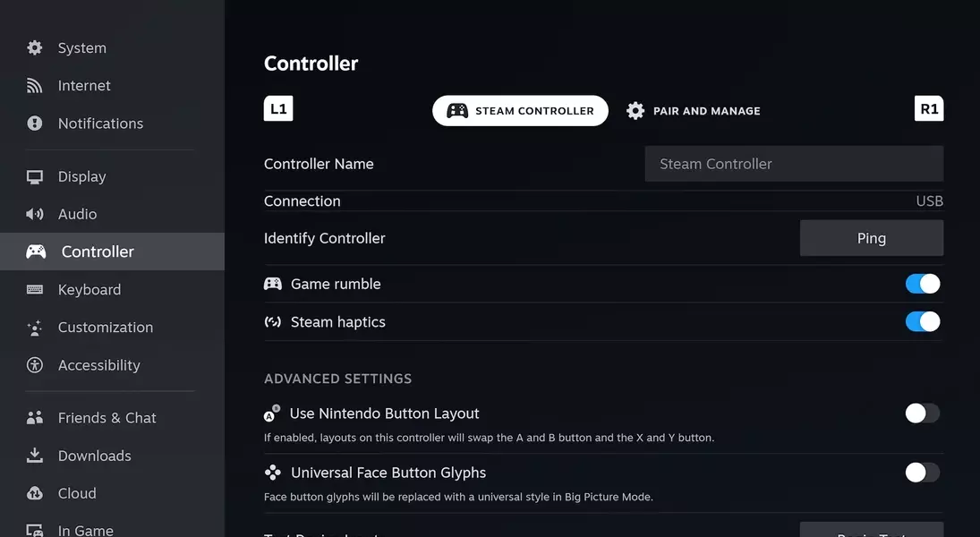Click the Display monitor icon
This screenshot has height=537, width=980.
pyautogui.click(x=35, y=177)
